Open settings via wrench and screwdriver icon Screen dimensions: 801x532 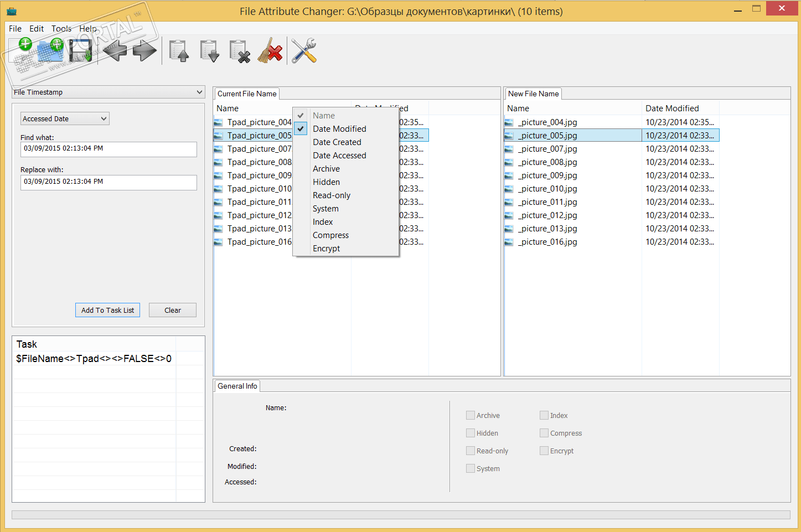click(x=303, y=50)
